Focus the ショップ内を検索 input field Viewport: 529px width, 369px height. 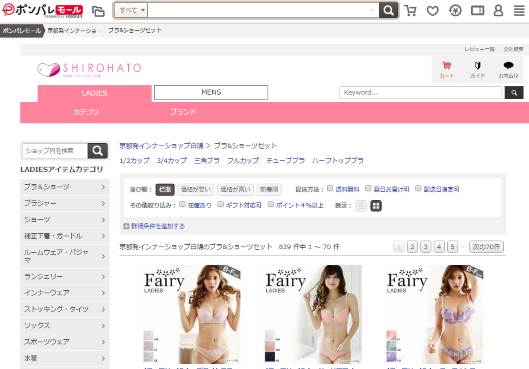[x=55, y=151]
